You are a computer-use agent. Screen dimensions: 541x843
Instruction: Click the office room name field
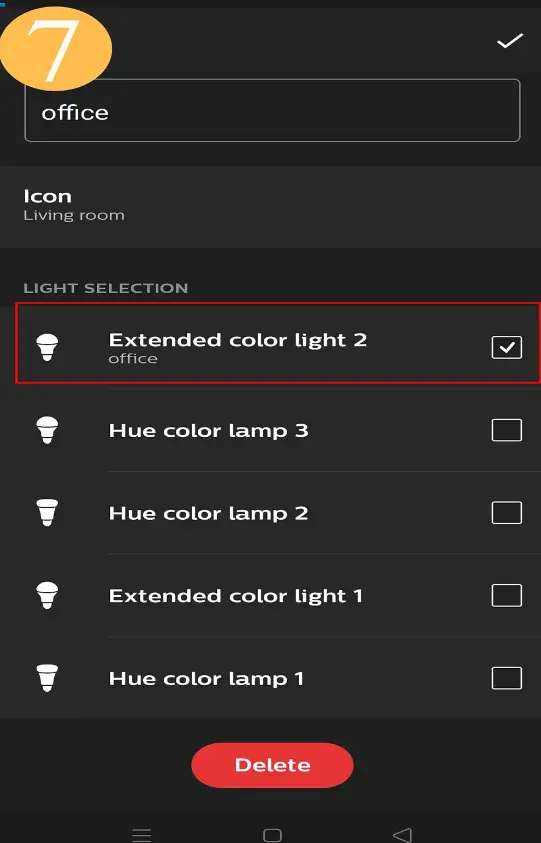[x=272, y=111]
